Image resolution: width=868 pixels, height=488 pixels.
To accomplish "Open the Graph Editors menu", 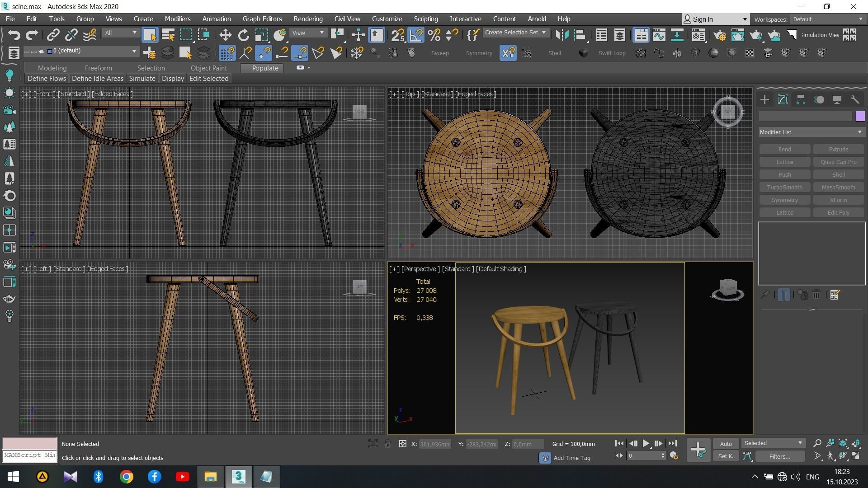I will [262, 19].
